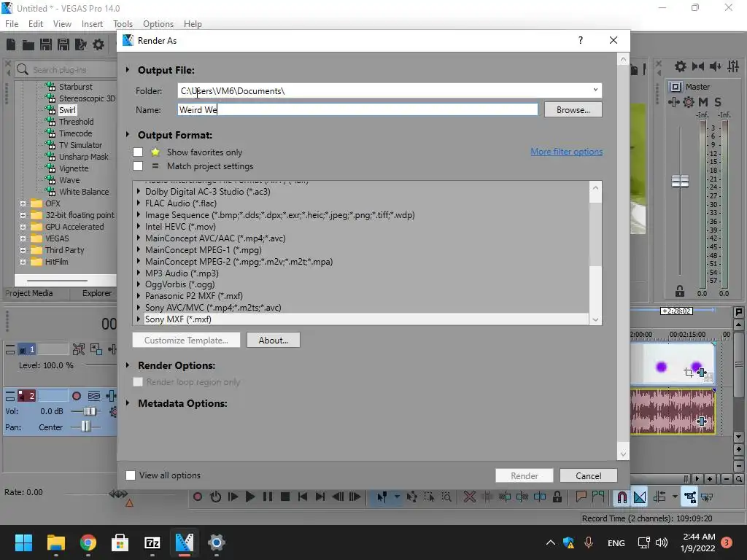747x560 pixels.
Task: Open project Properties gear icon
Action: click(x=98, y=44)
